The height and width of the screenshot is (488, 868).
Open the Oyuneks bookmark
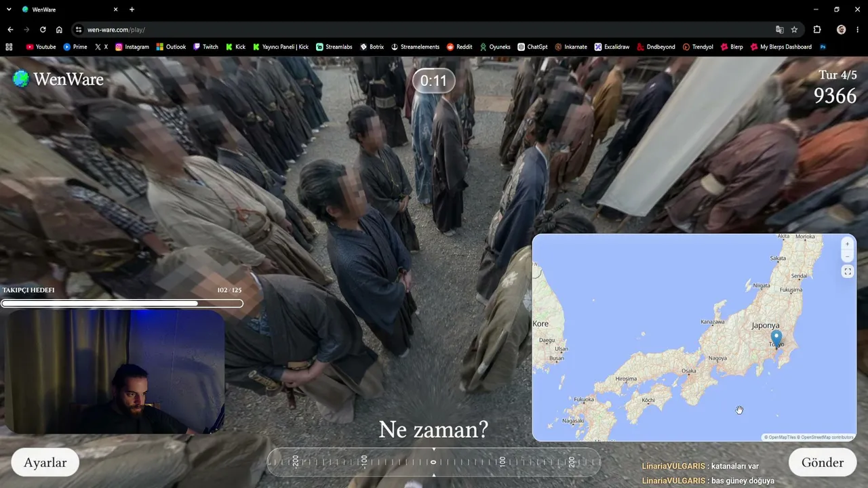[495, 47]
